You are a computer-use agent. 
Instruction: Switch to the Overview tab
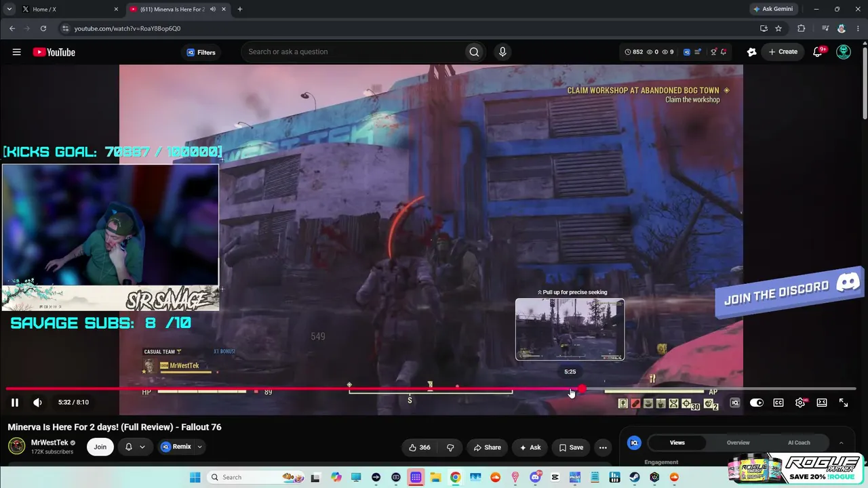tap(738, 443)
